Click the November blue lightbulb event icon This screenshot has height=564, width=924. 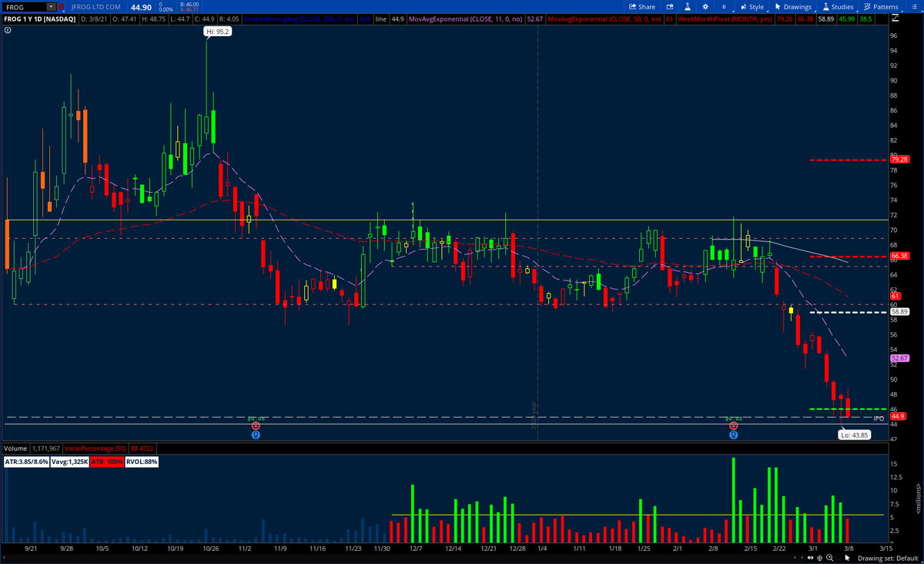click(256, 435)
